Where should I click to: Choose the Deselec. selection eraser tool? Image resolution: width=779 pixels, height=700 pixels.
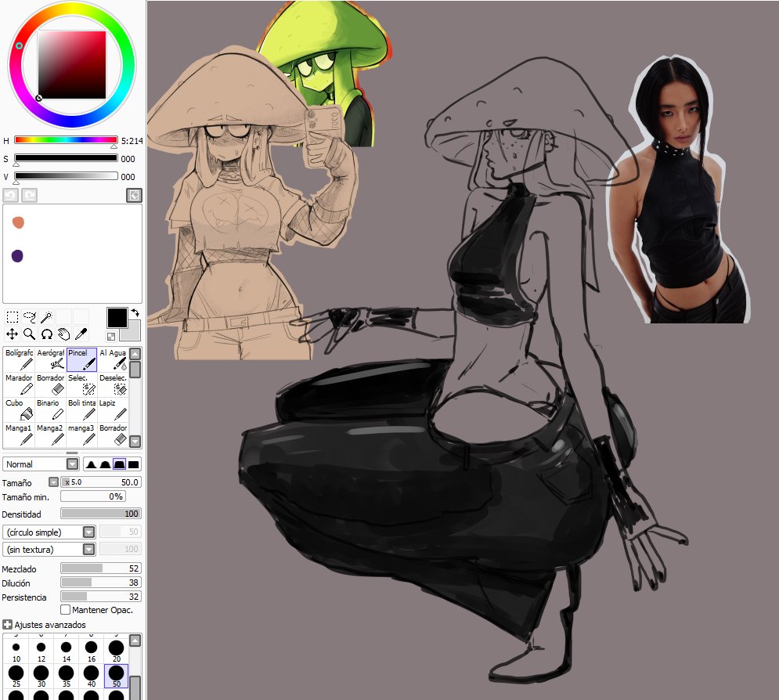(x=113, y=384)
